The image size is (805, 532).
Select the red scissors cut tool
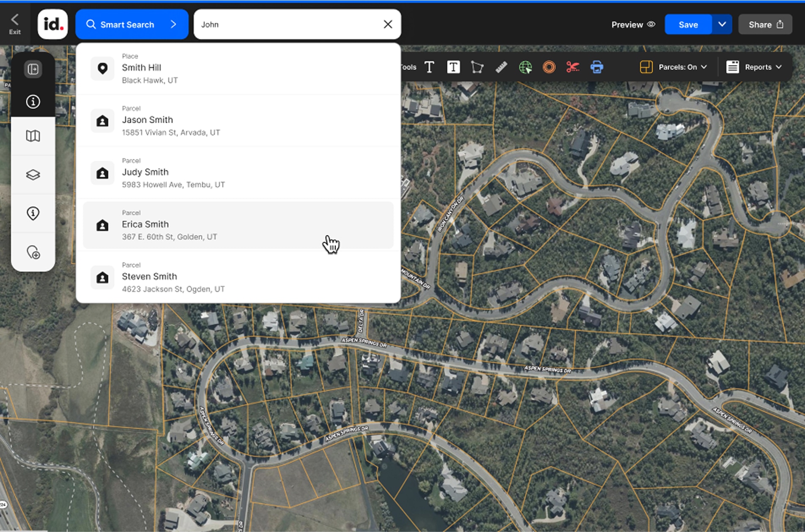tap(572, 67)
